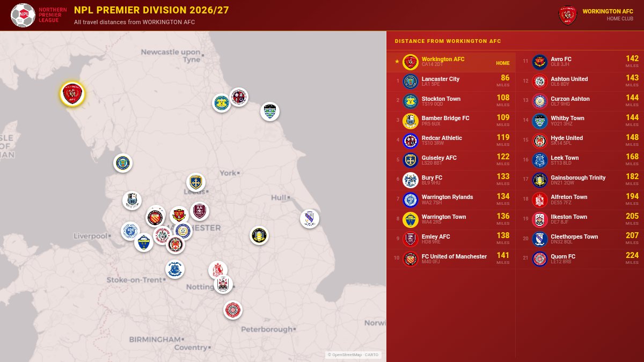Click the Lancaster City crest in the list
The image size is (644, 362).
click(x=411, y=82)
